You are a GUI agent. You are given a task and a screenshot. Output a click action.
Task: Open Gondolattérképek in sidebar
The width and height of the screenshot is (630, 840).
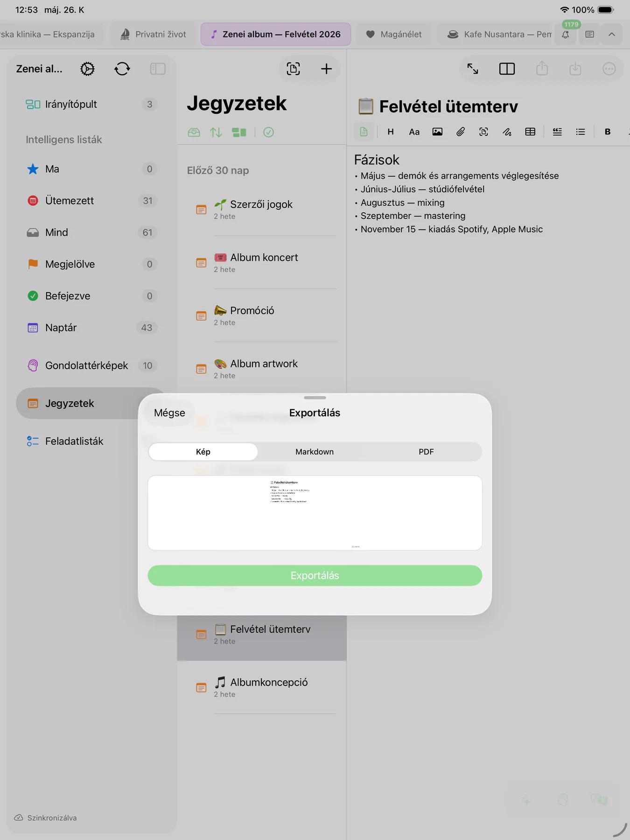coord(91,365)
